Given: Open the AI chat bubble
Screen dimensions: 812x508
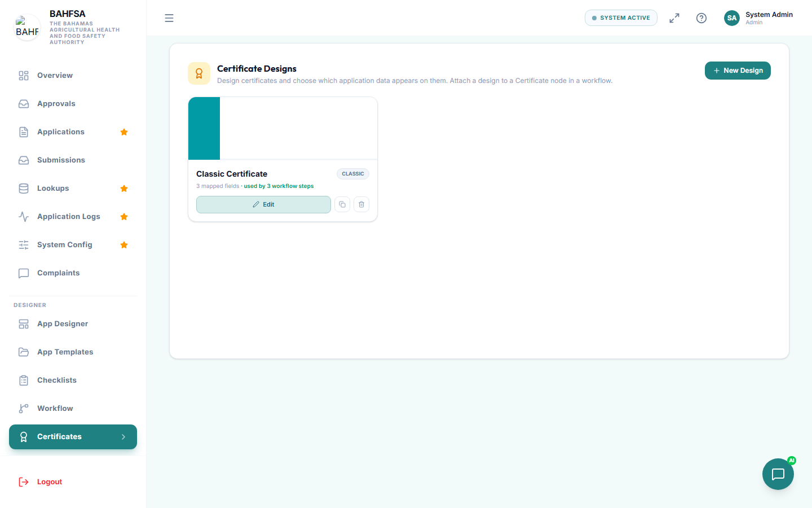Looking at the screenshot, I should [778, 474].
